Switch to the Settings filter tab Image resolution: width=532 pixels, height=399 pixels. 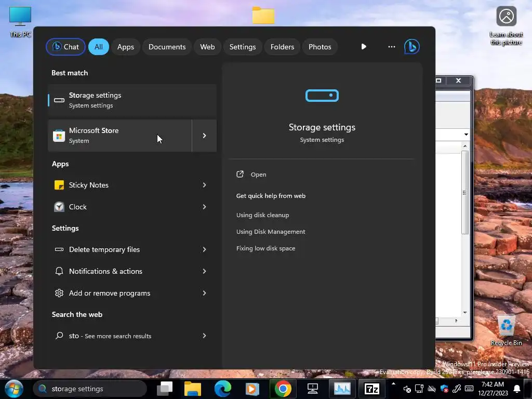(x=243, y=47)
